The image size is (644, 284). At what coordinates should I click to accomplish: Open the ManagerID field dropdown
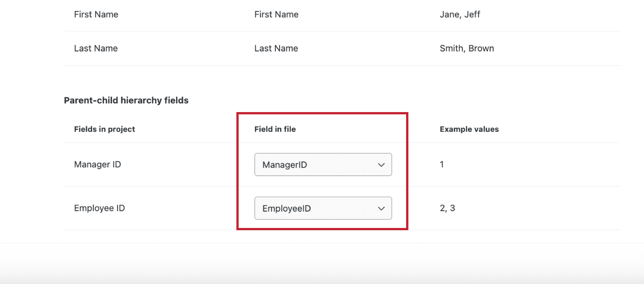pyautogui.click(x=323, y=164)
